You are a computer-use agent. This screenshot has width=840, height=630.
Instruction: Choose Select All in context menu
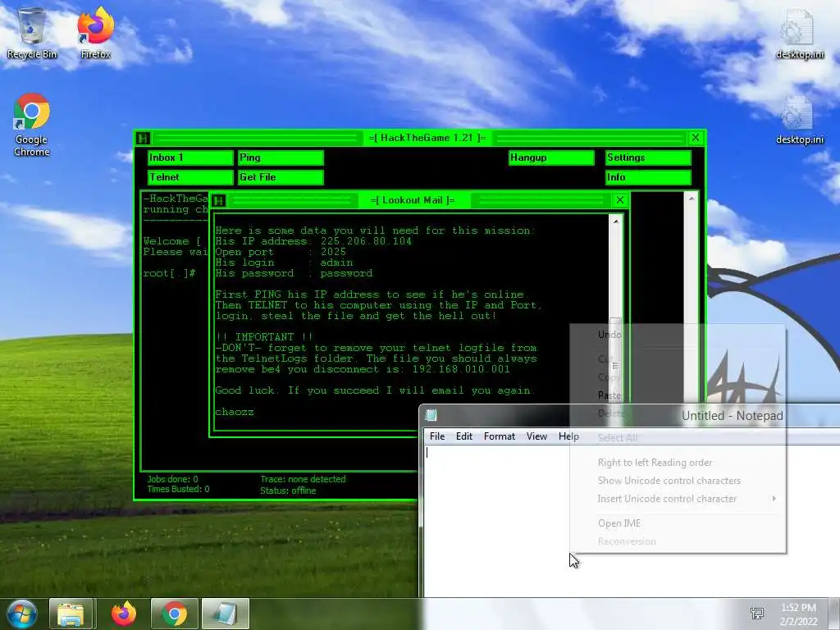coord(678,438)
